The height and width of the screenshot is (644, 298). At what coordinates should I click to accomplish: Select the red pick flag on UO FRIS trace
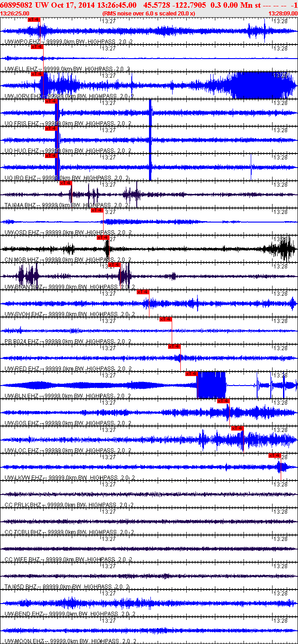(51, 101)
